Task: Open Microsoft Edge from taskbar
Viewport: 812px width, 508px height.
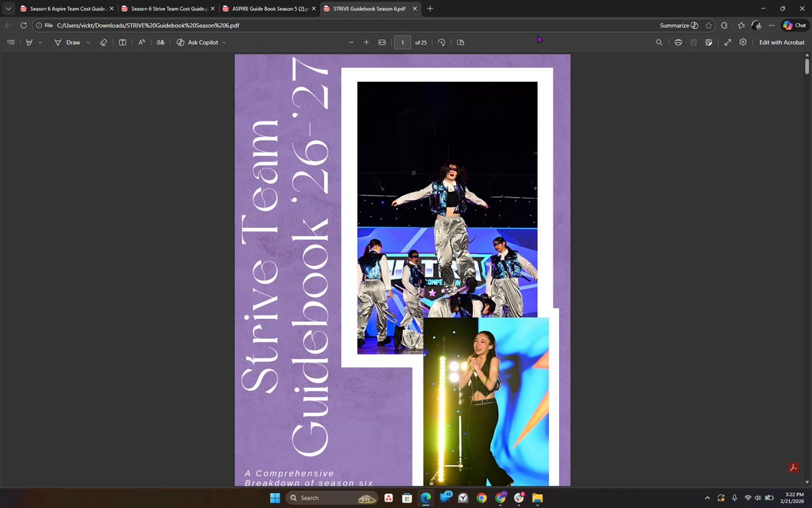Action: pos(426,498)
